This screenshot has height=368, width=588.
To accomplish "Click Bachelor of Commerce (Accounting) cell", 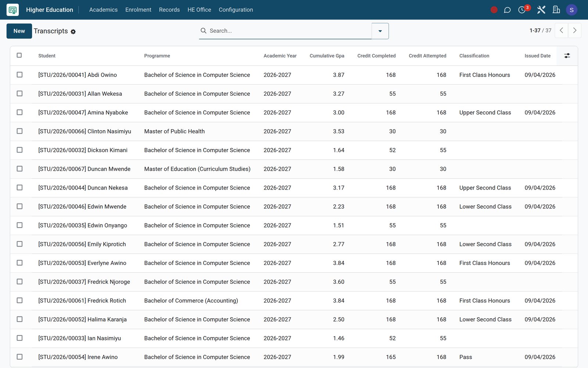I will [x=191, y=301].
